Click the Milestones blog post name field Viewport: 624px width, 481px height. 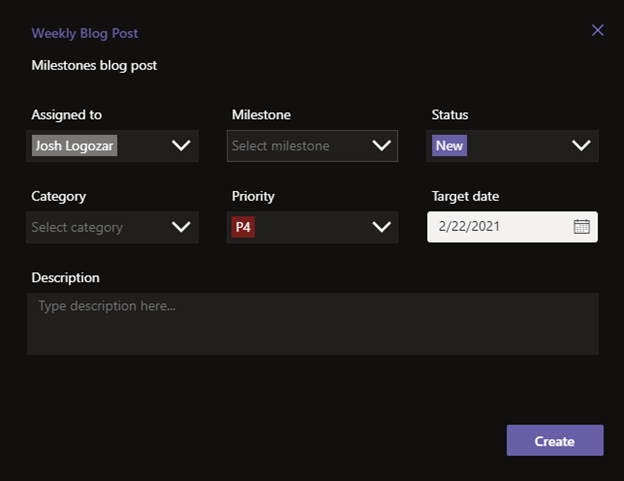(x=94, y=65)
